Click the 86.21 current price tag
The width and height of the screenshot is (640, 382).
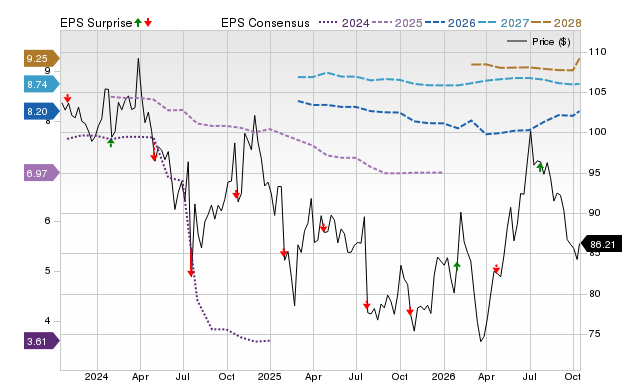(x=601, y=244)
